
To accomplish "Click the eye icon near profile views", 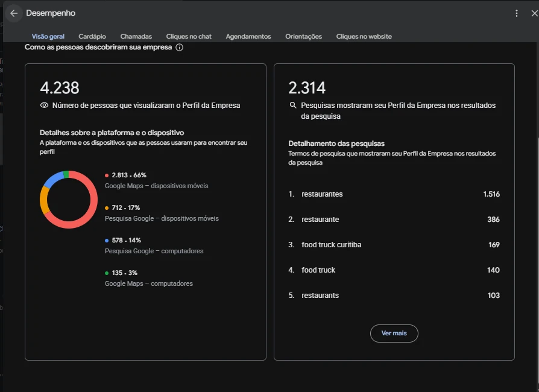I will pyautogui.click(x=44, y=105).
